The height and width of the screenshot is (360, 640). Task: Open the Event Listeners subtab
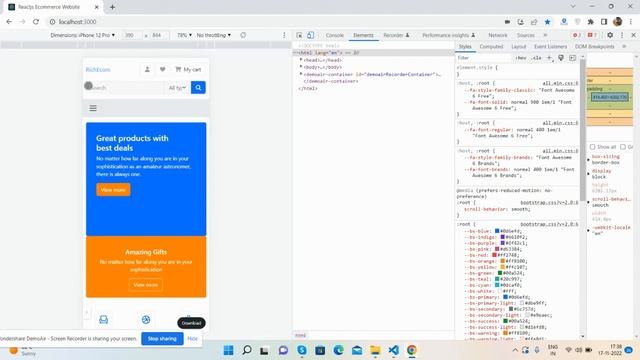[x=551, y=47]
